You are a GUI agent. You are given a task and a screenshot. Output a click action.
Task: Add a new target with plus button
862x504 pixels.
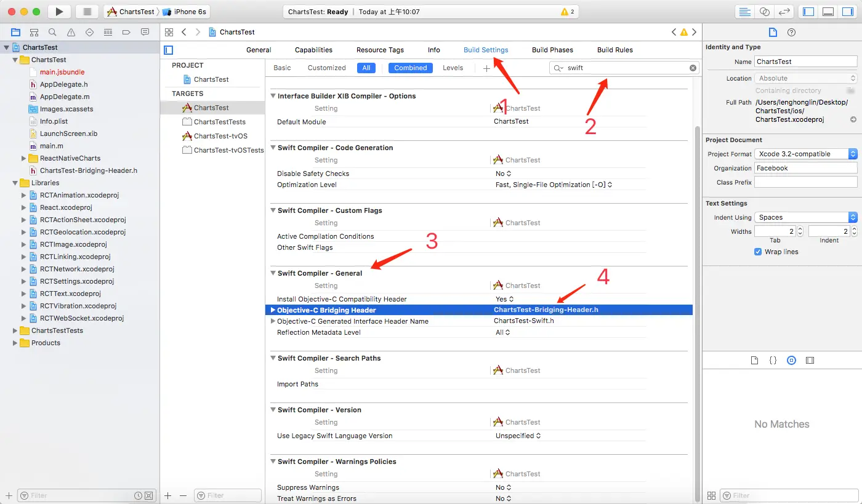coord(168,495)
